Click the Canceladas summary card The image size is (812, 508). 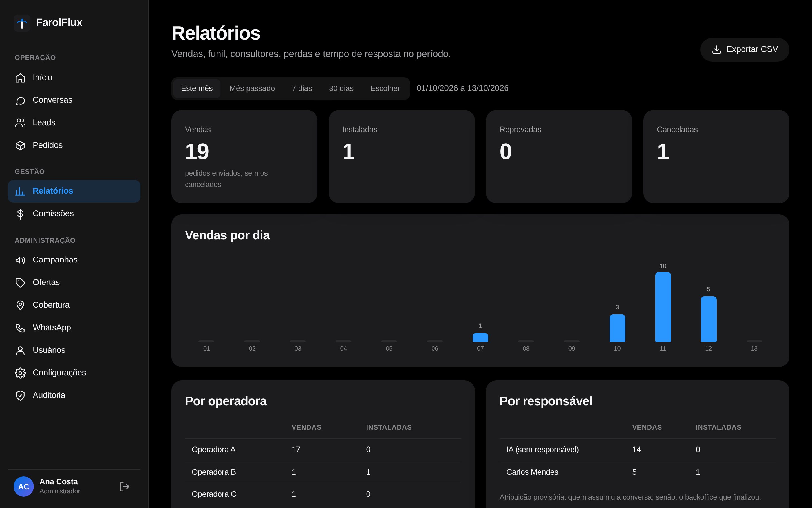pos(716,157)
